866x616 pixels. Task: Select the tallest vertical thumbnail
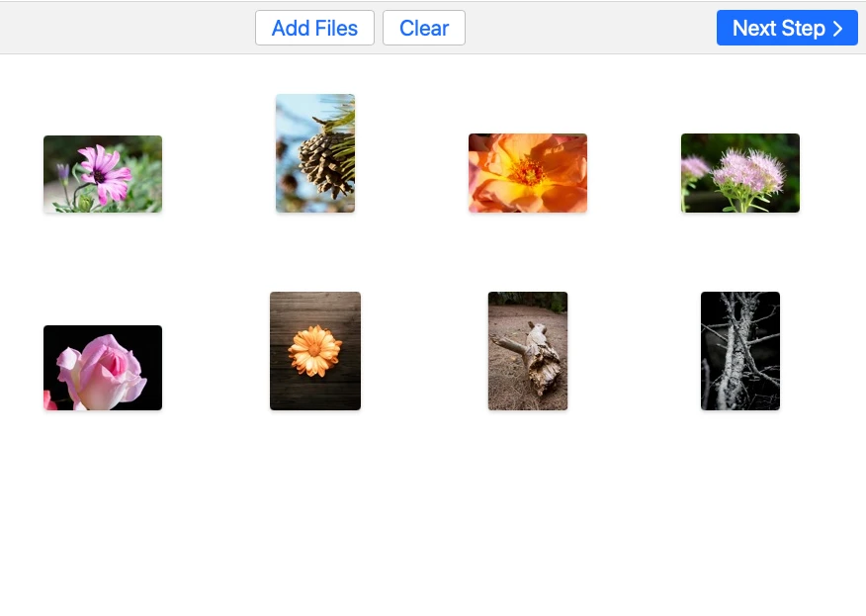[x=314, y=153]
